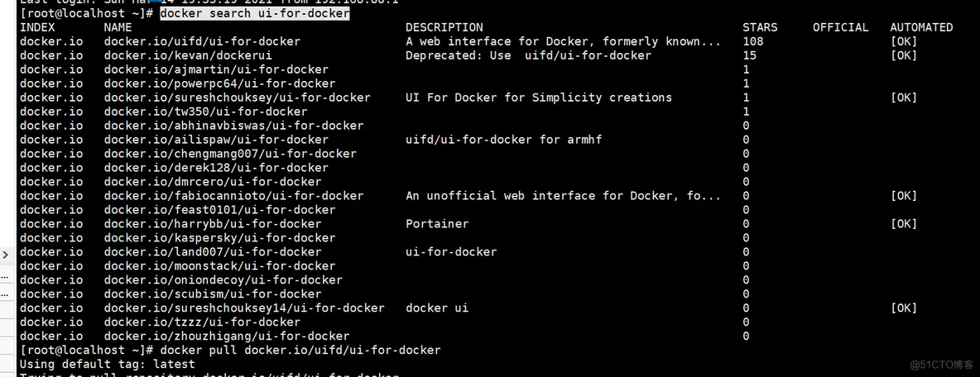Click docker.io/uifd/ui-for-docker in the NAME column
The width and height of the screenshot is (980, 377).
[202, 41]
